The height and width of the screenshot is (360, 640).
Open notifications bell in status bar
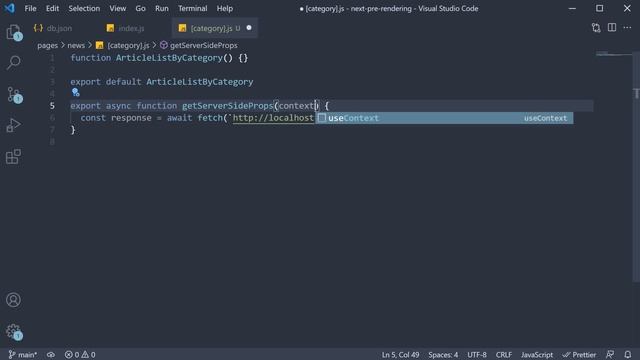[x=628, y=354]
